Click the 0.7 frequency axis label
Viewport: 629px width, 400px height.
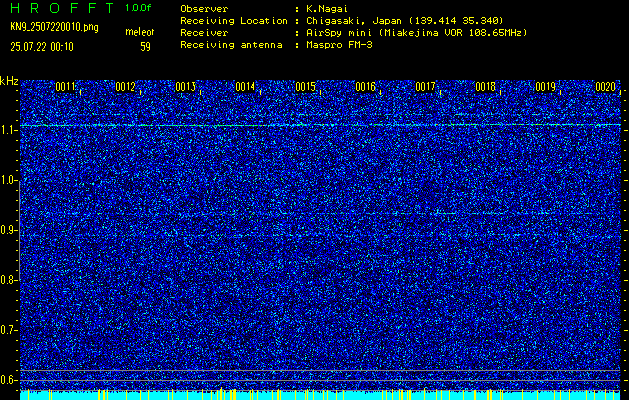coord(8,330)
